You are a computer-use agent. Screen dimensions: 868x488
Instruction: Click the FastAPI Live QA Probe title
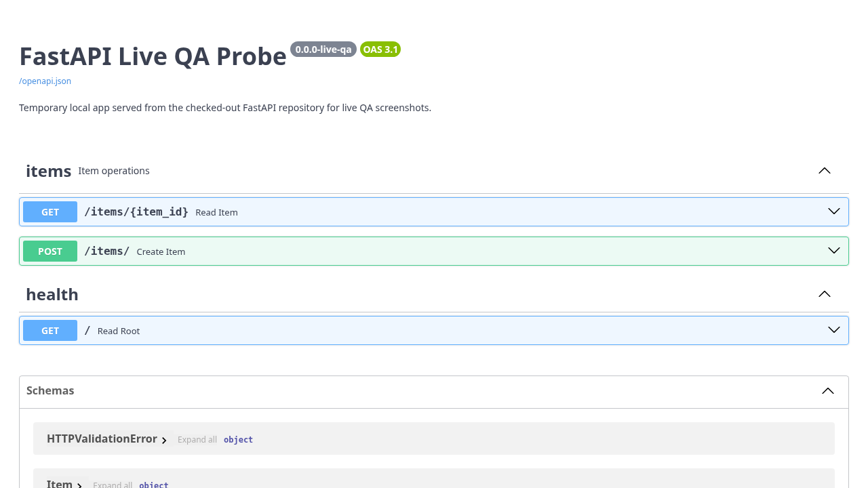[153, 56]
